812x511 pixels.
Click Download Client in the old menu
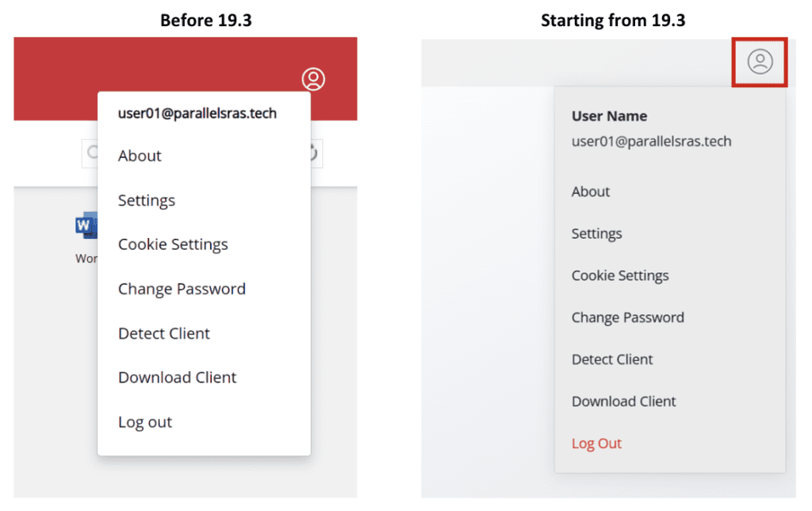[x=177, y=378]
